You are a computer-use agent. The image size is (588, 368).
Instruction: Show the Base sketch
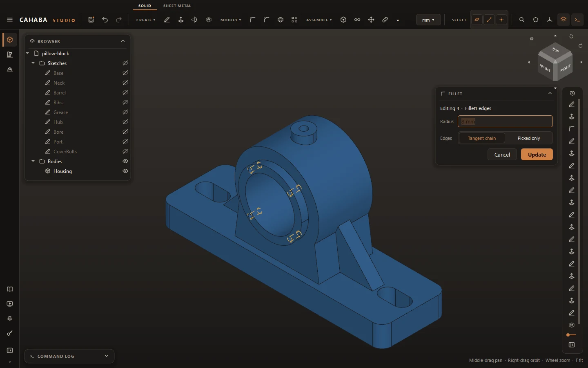125,73
